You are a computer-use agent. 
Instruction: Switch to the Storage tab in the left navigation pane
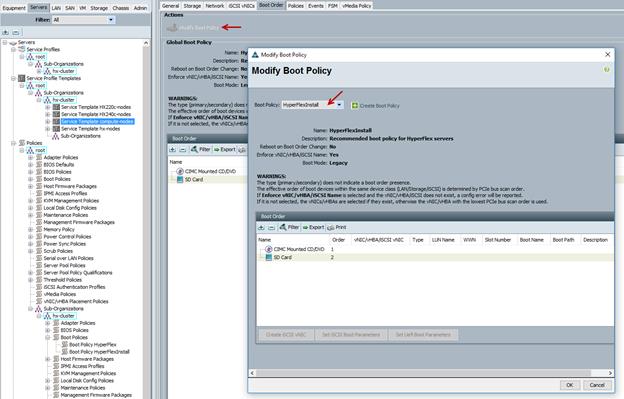coord(99,8)
